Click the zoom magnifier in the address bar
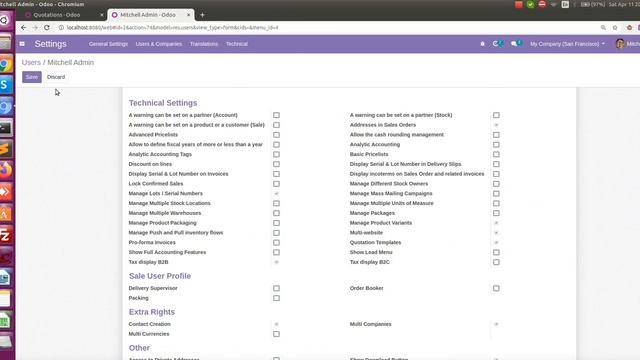This screenshot has width=640, height=360. tap(603, 27)
